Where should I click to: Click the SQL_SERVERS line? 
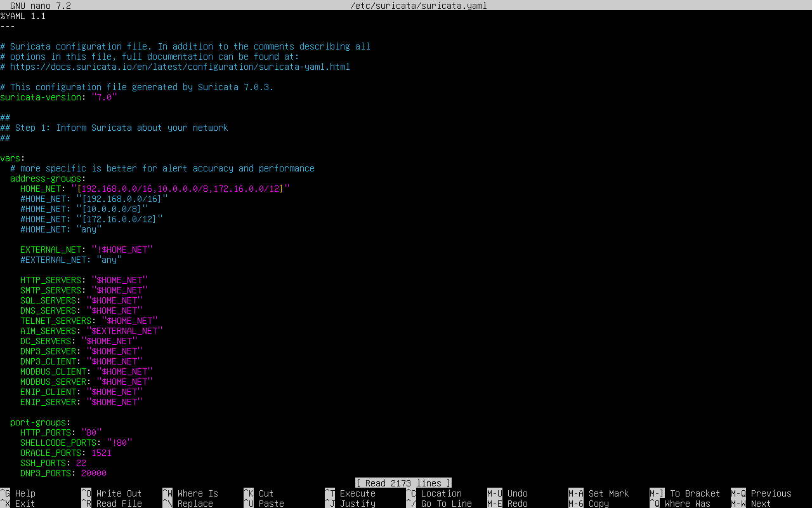81,300
